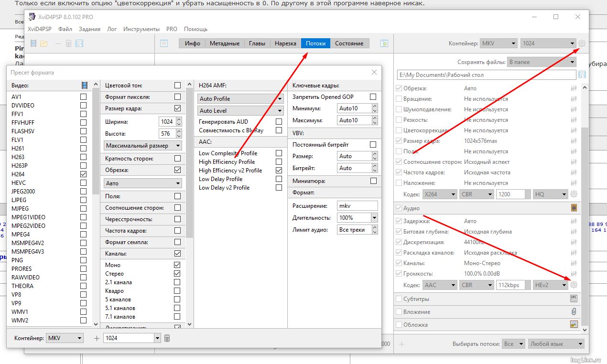Click the floppy save icon in main toolbar
The height and width of the screenshot is (364, 607).
coord(79,43)
